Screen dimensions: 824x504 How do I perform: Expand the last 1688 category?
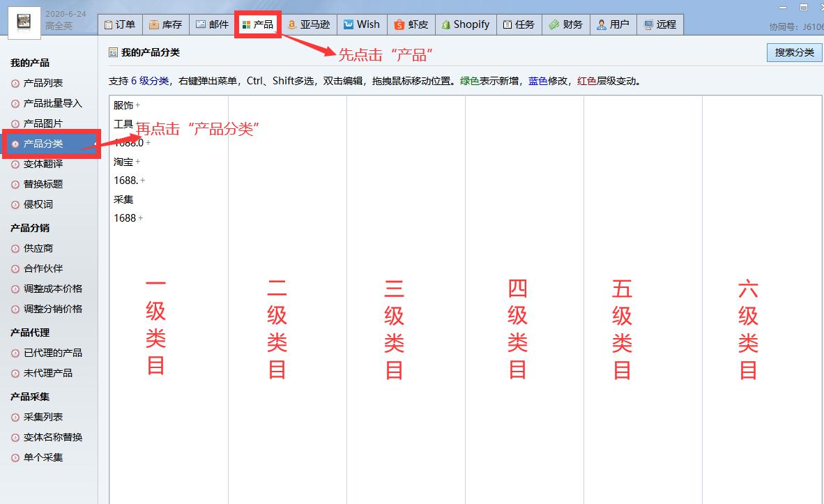click(141, 218)
